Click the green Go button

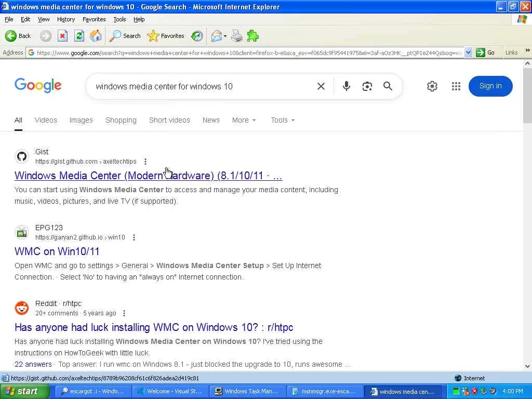pyautogui.click(x=485, y=52)
